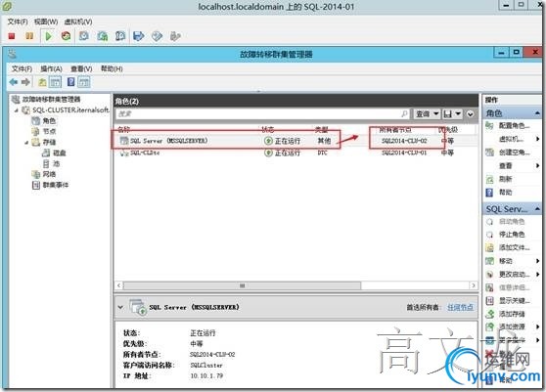Open cluster manager 文件(F) menu
This screenshot has width=546, height=392.
tap(22, 68)
